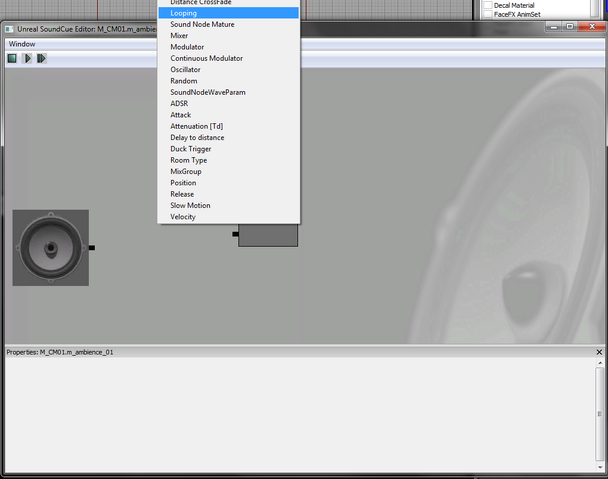Screen dimensions: 608x479
Task: Choose Sound Node Mature from menu
Action: tap(229, 24)
